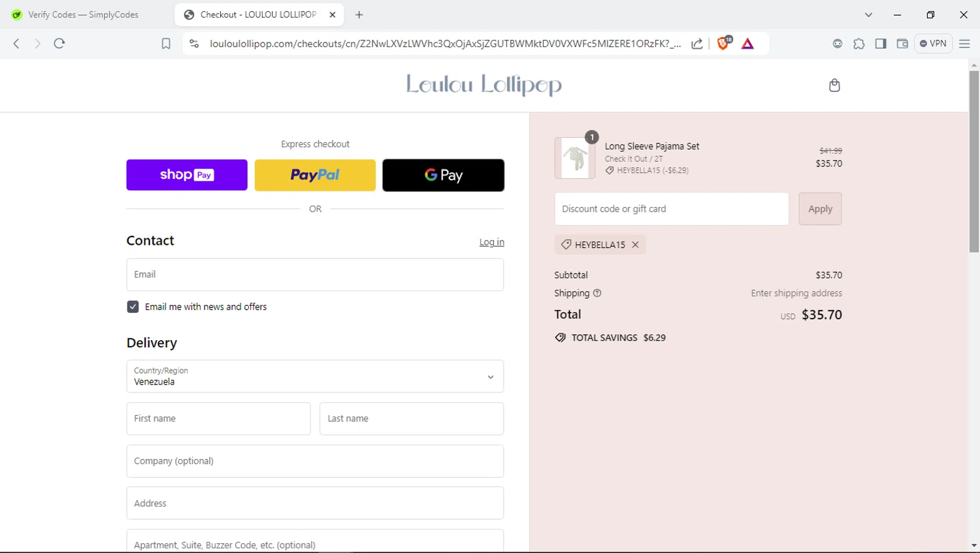Click the Subtotal label

pyautogui.click(x=571, y=275)
